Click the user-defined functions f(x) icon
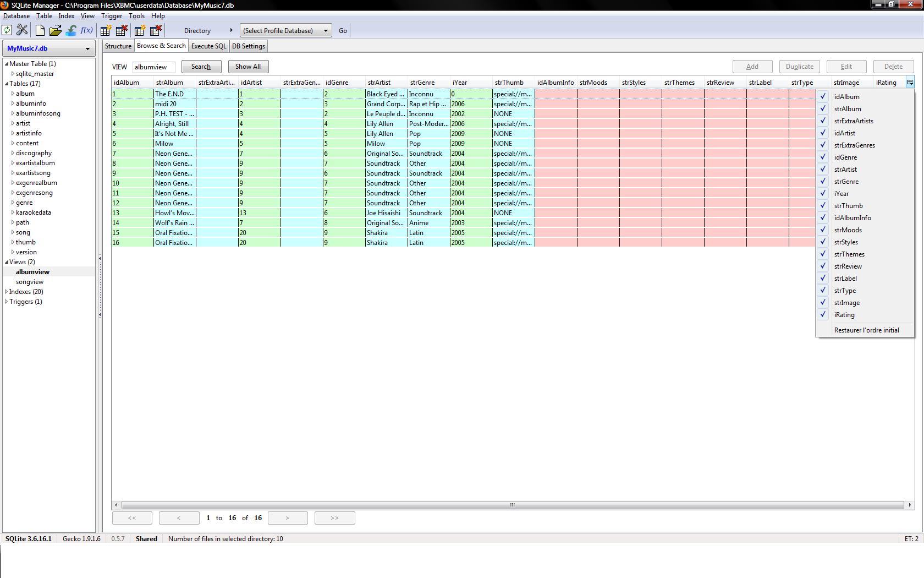 [x=86, y=30]
